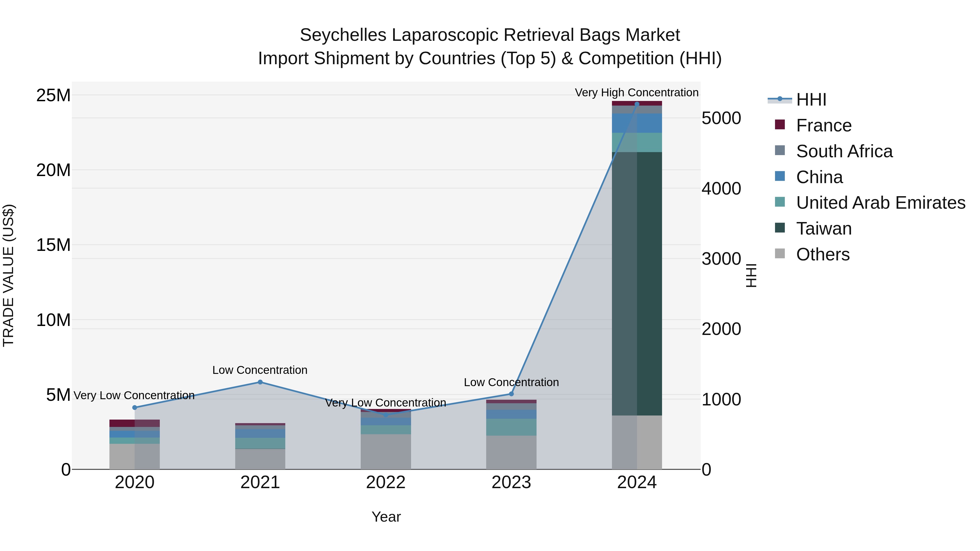Click the Others segment of the 2024 bar
Image resolution: width=980 pixels, height=551 pixels.
pos(637,442)
